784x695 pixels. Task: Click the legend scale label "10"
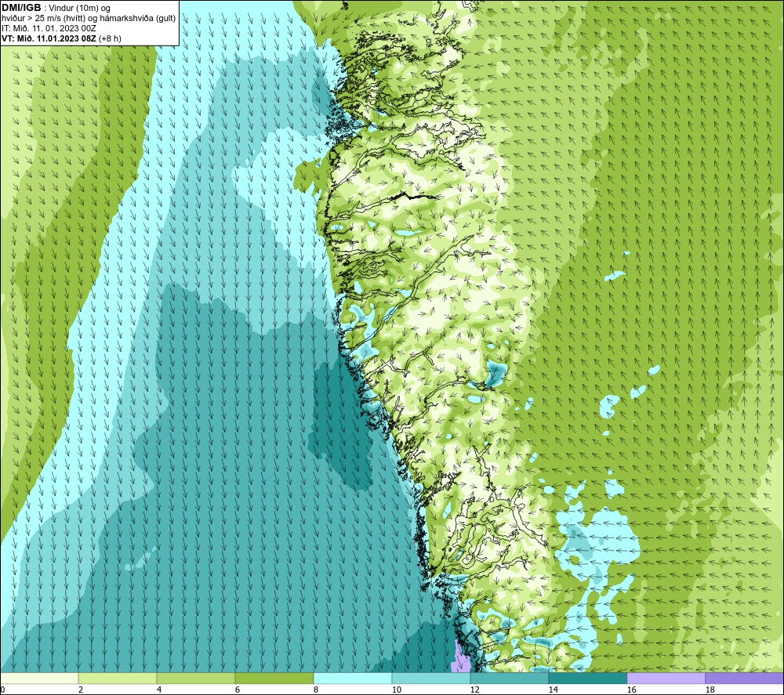(397, 690)
